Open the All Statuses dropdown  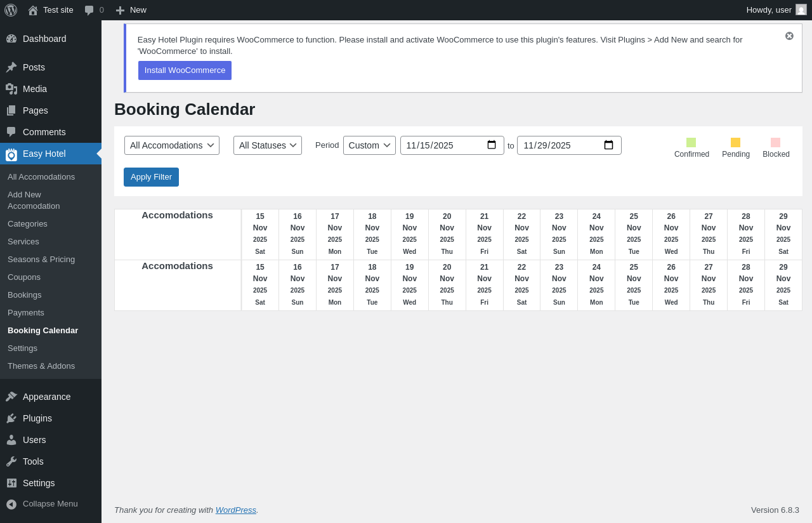[268, 145]
